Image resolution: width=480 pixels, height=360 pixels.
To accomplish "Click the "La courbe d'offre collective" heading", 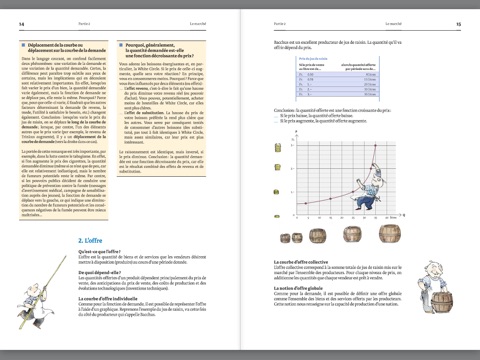I will tap(301, 262).
